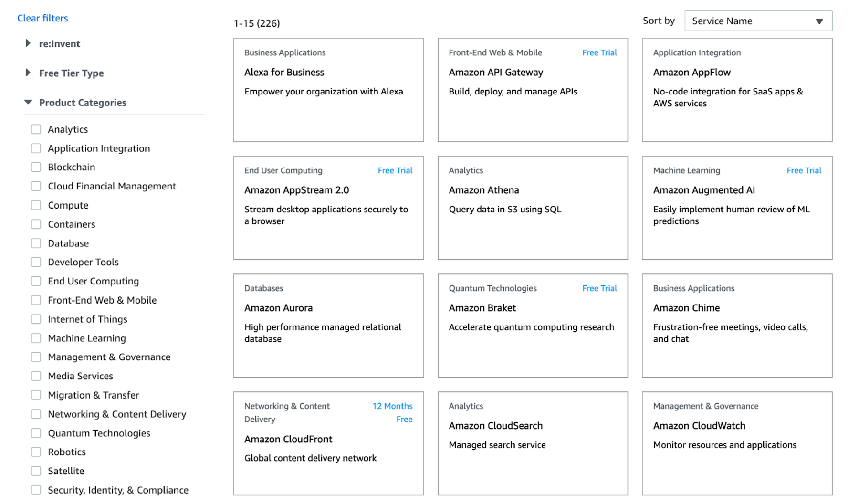The image size is (859, 504).
Task: Check the Analytics category filter
Action: (36, 129)
